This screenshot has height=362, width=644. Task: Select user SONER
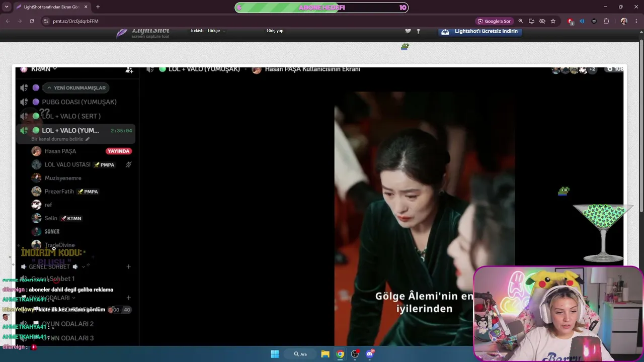coord(52,231)
